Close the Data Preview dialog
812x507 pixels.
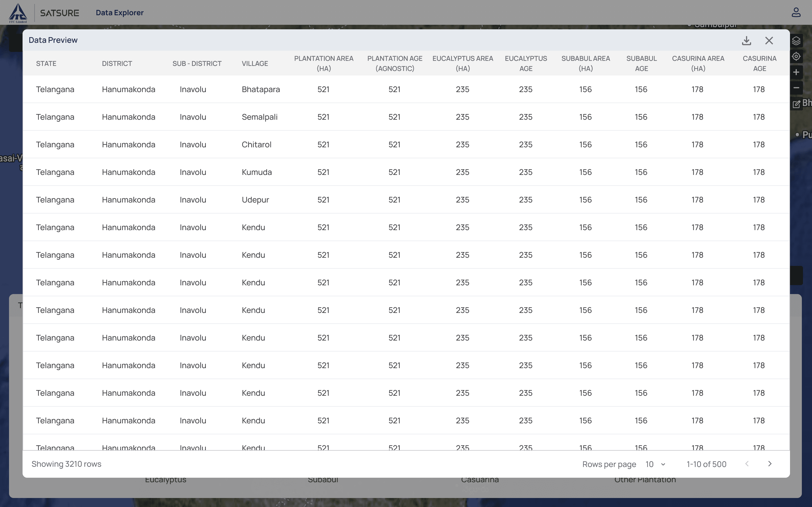coord(769,41)
